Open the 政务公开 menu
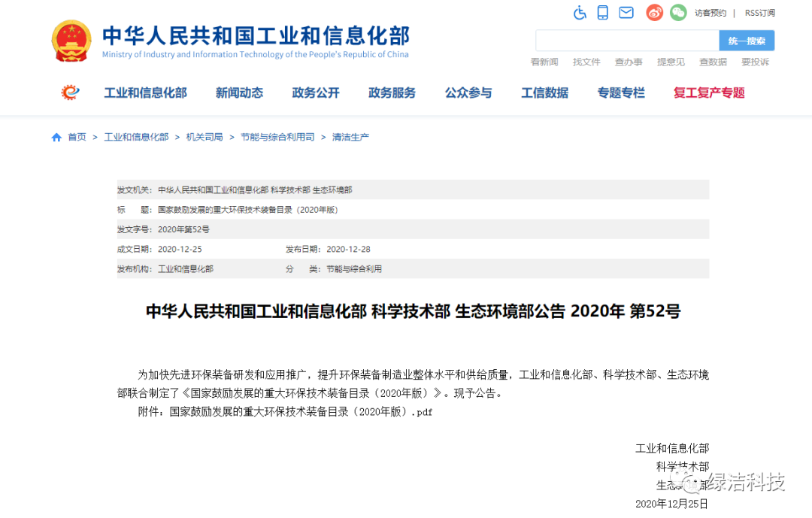This screenshot has height=518, width=812. coord(316,93)
